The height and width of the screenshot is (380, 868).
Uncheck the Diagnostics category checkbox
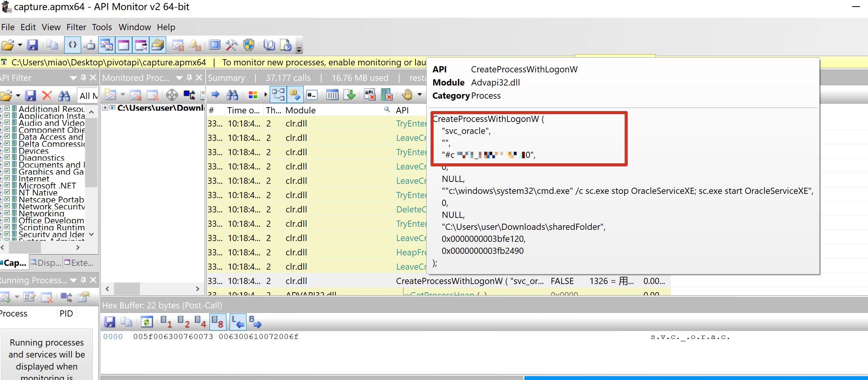[x=7, y=157]
